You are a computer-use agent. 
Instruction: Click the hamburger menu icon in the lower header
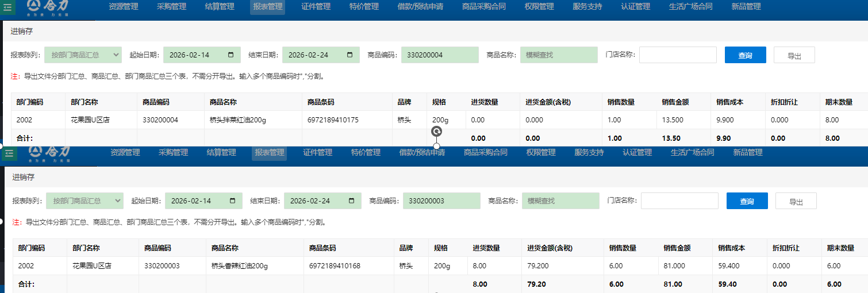pos(9,153)
